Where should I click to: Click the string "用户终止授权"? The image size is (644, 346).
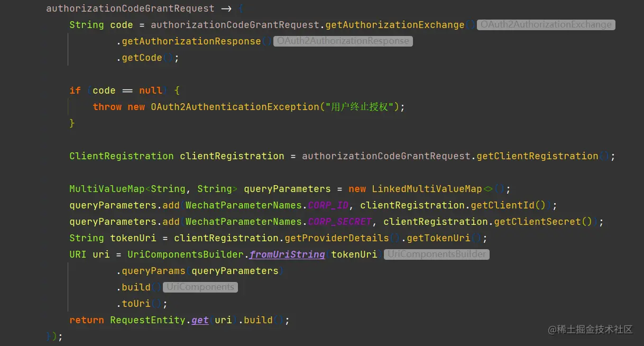point(360,107)
